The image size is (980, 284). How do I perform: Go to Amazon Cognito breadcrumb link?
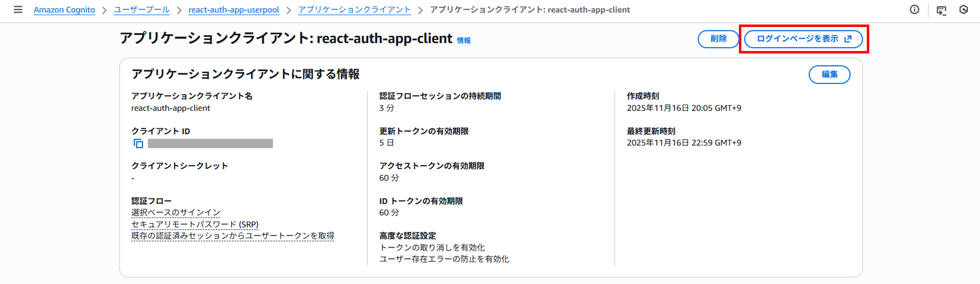(64, 10)
